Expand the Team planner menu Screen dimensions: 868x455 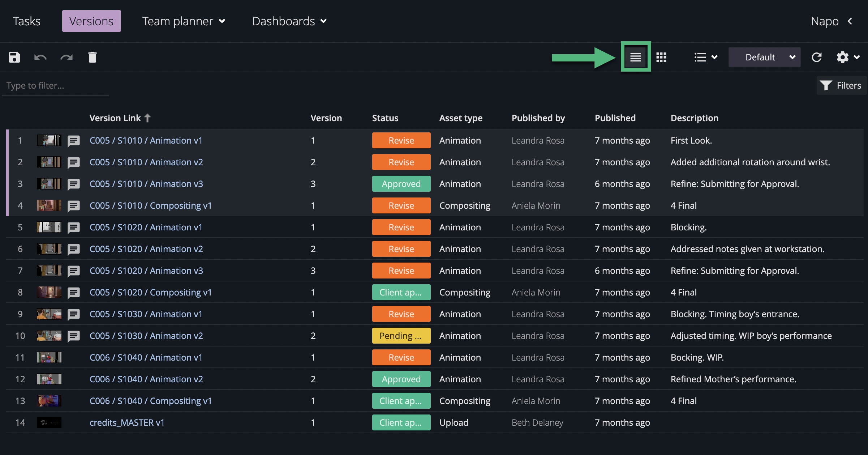coord(184,21)
